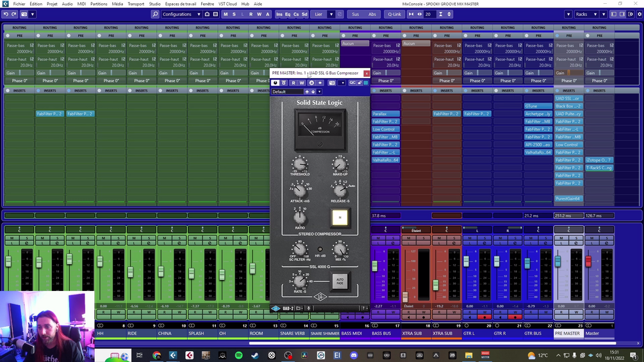644x362 pixels.
Task: Mute the HH channel
Action: (103, 238)
